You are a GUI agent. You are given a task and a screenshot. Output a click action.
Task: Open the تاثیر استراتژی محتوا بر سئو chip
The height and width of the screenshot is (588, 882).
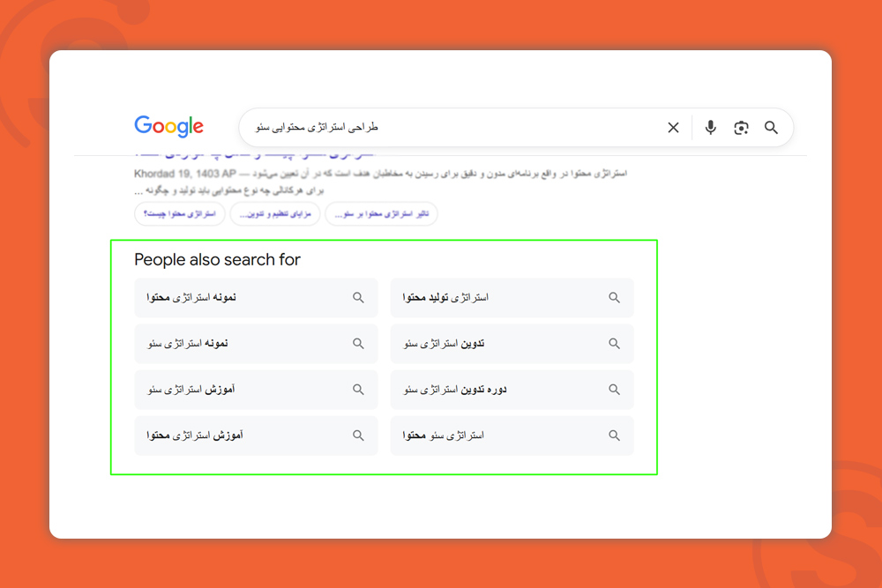[381, 213]
